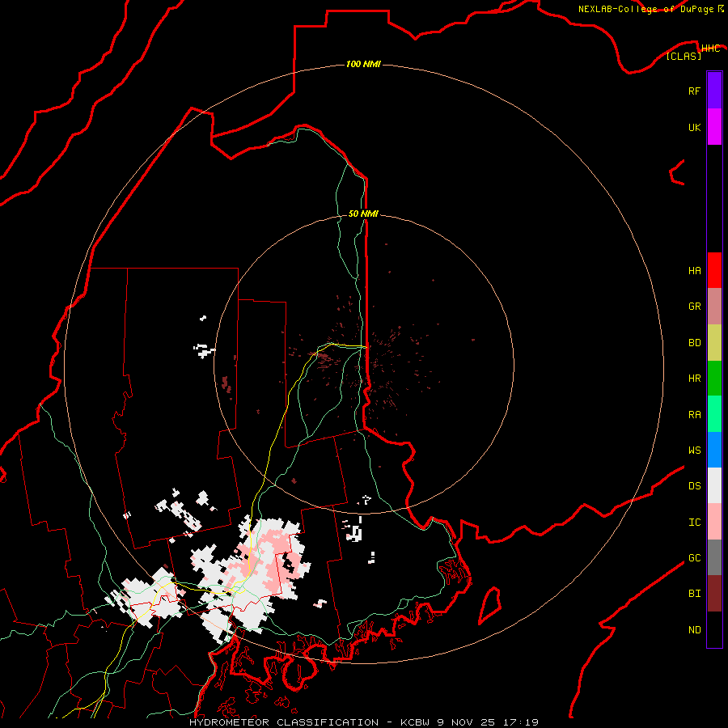
Task: Pick the RA light-green legend swatch
Action: (x=714, y=414)
